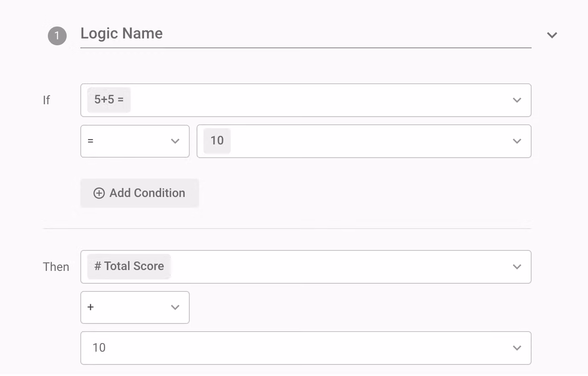Click empty area of If question dropdown
The height and width of the screenshot is (376, 588).
[x=320, y=100]
